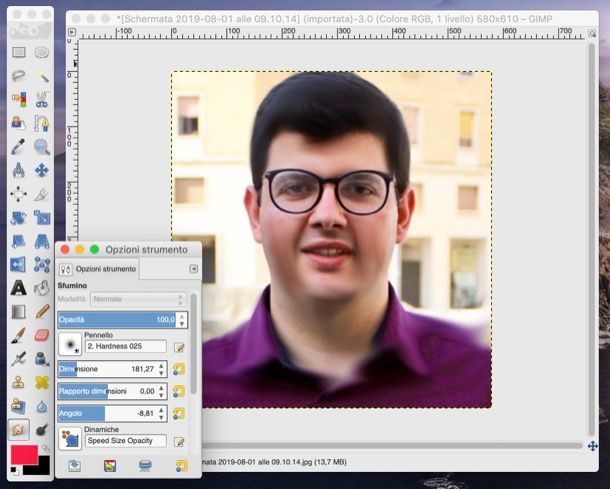
Task: Open the brush editor for Hardness 025
Action: coord(180,347)
